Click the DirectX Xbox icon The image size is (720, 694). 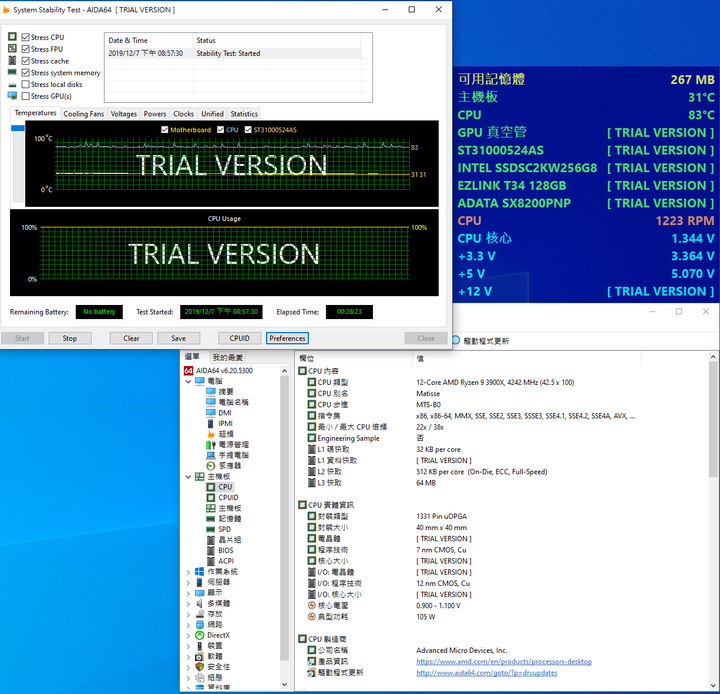[199, 635]
